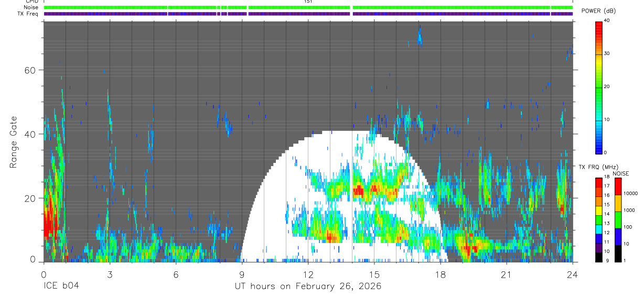Click the 'TX Freq' row label at top left
644x297 pixels.
coord(28,14)
